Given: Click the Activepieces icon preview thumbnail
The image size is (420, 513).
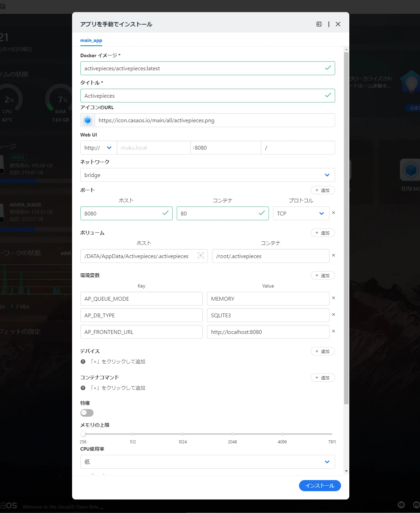Looking at the screenshot, I should [88, 120].
